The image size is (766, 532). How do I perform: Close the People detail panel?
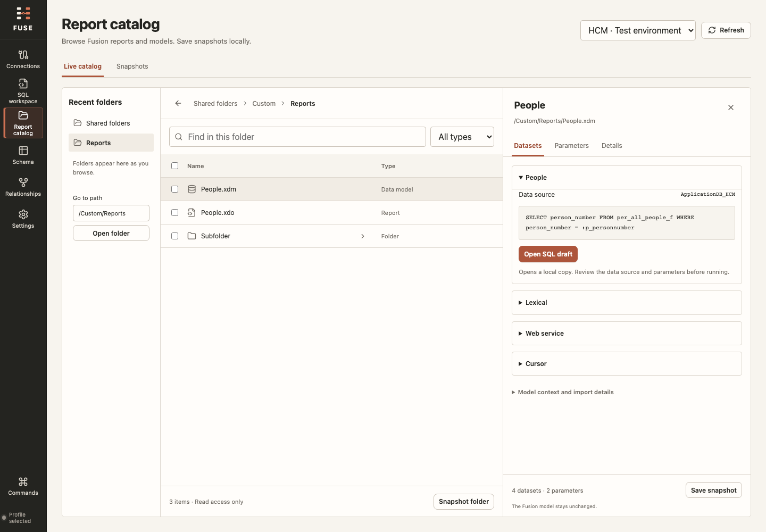[731, 107]
